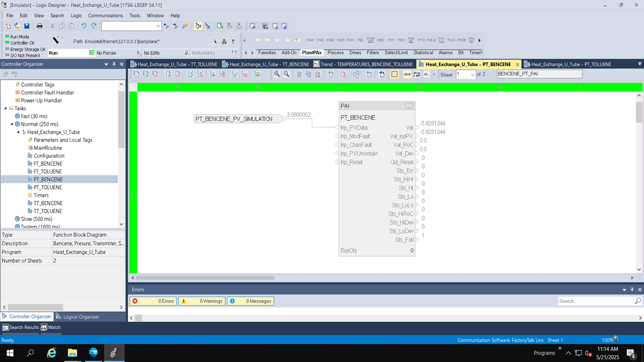644x362 pixels.
Task: Zoom in on the function block sheet
Action: [x=277, y=74]
